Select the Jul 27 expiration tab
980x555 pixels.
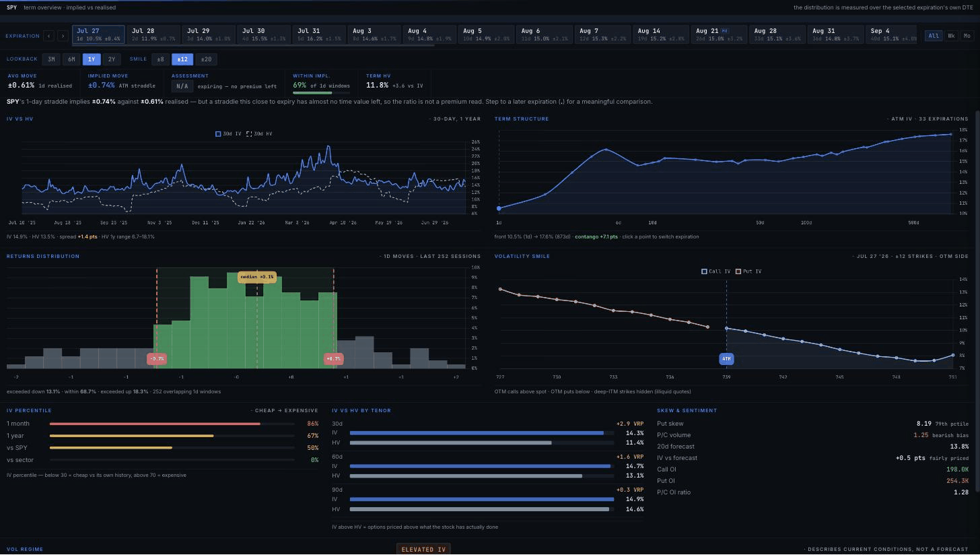point(98,35)
